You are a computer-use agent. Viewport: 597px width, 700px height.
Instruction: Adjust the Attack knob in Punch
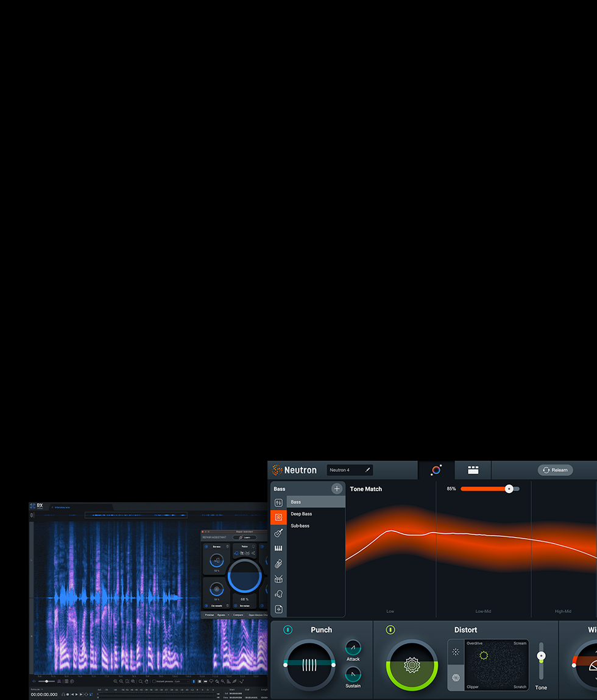pyautogui.click(x=353, y=647)
